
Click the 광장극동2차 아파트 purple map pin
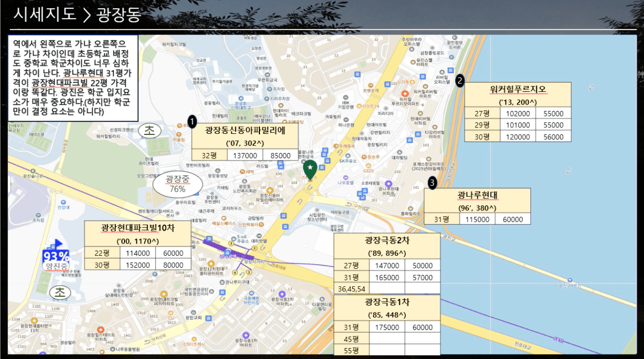(x=282, y=294)
